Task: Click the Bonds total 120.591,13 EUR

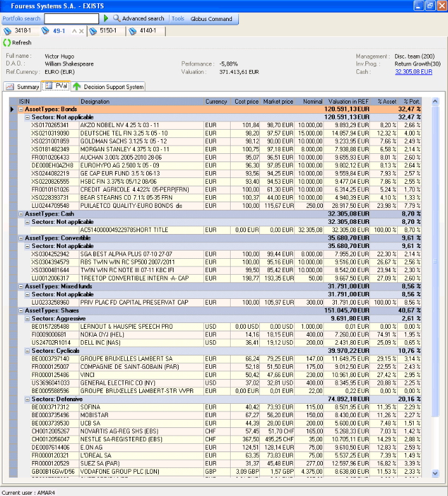Action: click(347, 109)
